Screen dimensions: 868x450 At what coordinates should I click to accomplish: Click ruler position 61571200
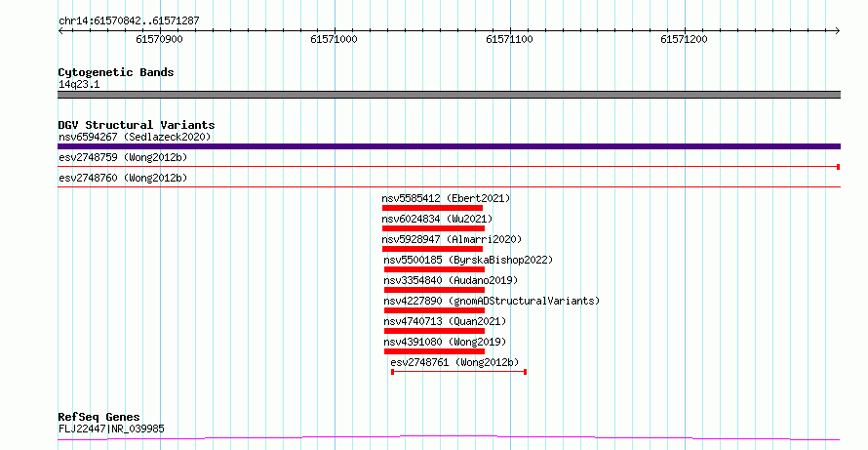[x=685, y=39]
